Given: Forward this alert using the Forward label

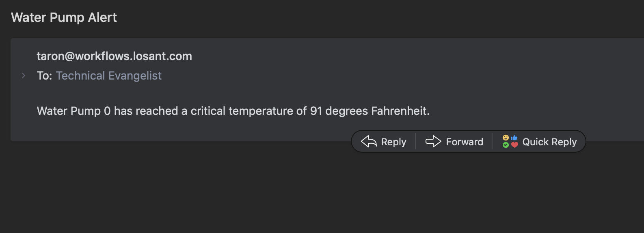Looking at the screenshot, I should coord(465,142).
